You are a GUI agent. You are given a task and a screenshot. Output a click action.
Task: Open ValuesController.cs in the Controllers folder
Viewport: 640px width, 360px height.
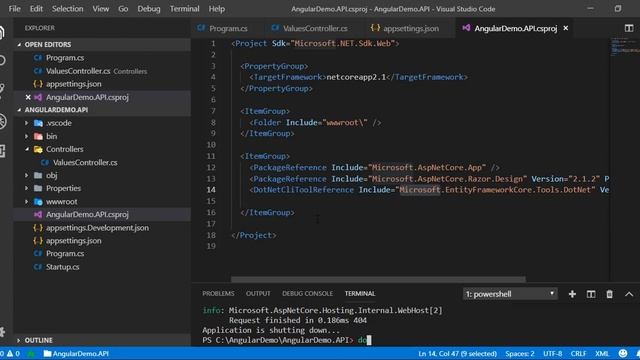[x=102, y=162]
